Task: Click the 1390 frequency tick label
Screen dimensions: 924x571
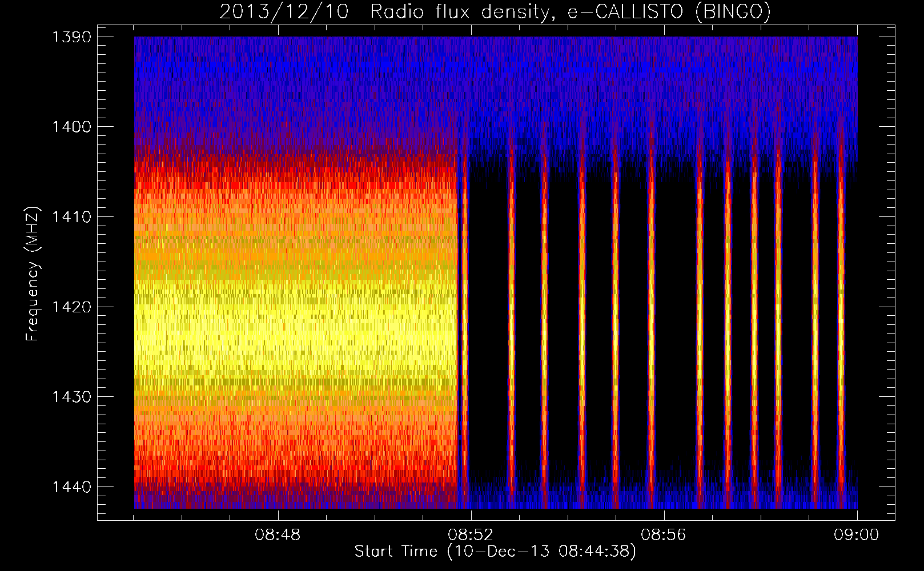Action: point(72,37)
